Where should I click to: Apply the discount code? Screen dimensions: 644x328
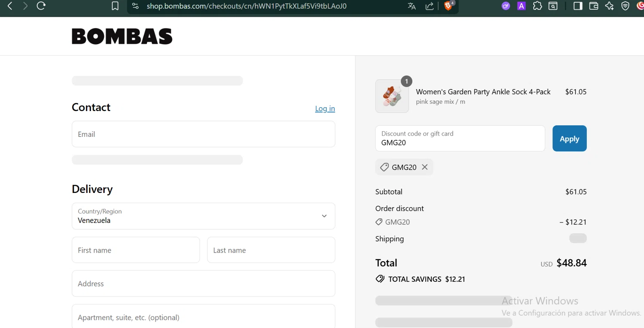coord(569,138)
